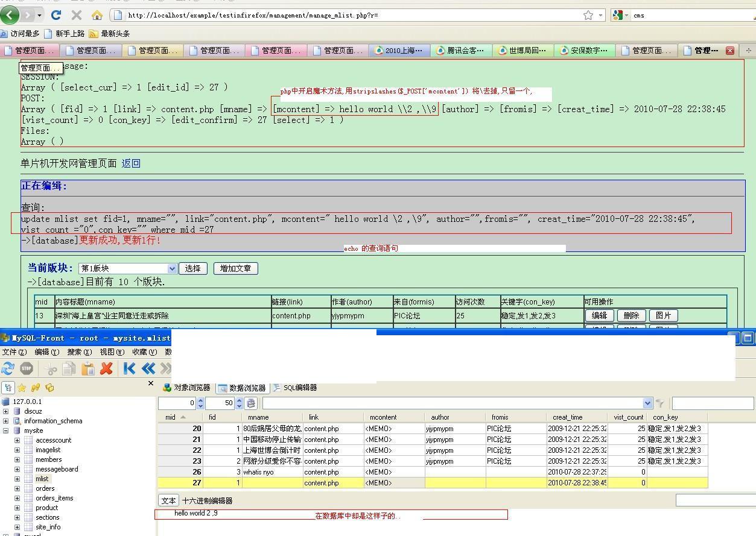Click the 增加文章 button
This screenshot has height=536, width=756.
point(235,268)
